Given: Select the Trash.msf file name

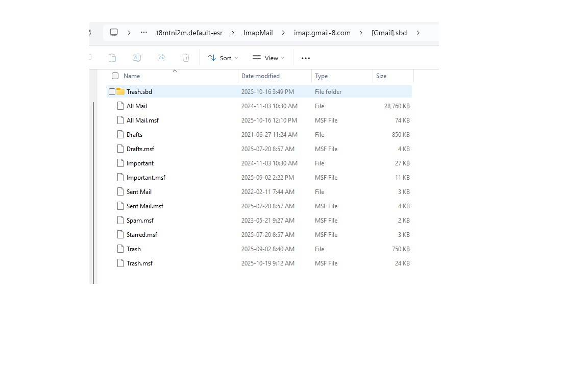Looking at the screenshot, I should click(x=139, y=263).
